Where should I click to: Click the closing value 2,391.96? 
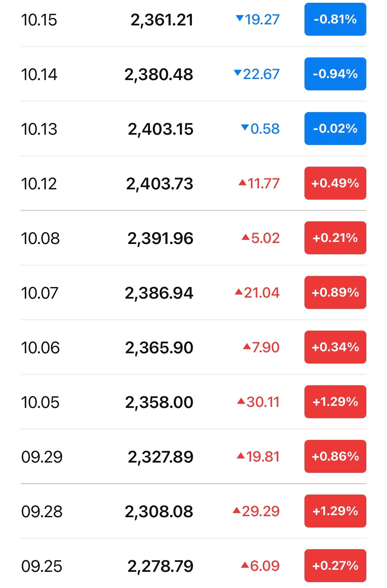pyautogui.click(x=160, y=238)
